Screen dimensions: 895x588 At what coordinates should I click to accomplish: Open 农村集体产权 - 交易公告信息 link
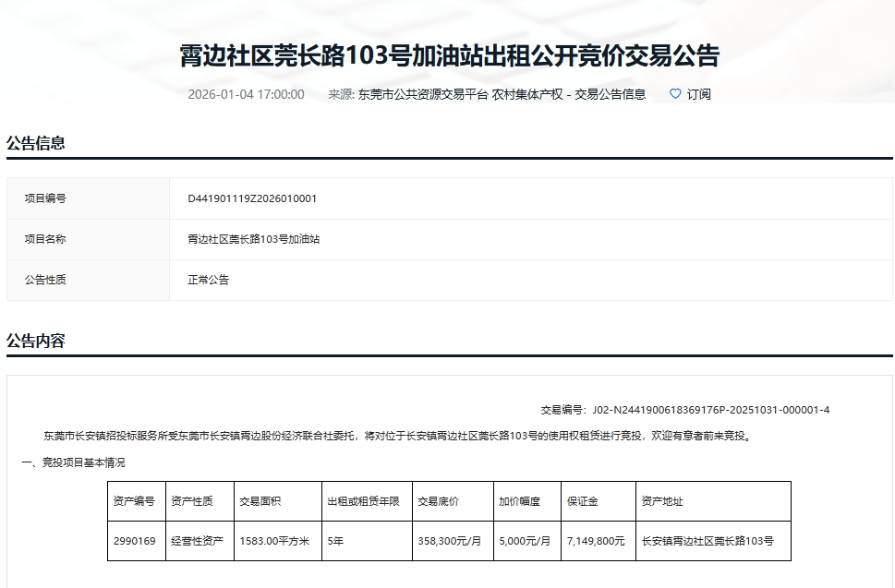[x=569, y=94]
